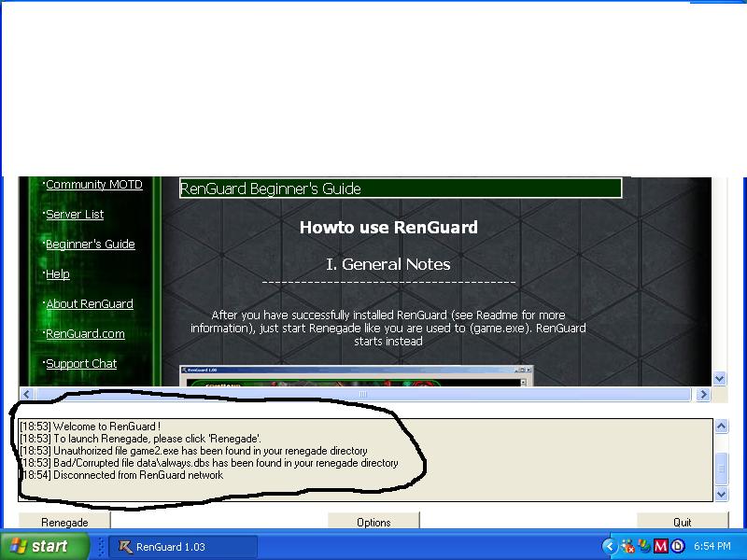Viewport: 747px width, 560px height.
Task: Click the Windows Messenger tray icon
Action: pyautogui.click(x=644, y=546)
